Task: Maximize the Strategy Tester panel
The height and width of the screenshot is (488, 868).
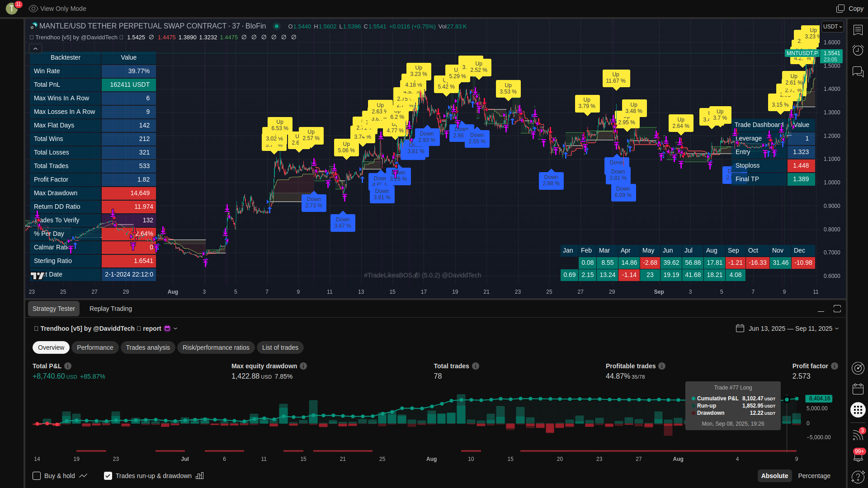Action: point(837,309)
